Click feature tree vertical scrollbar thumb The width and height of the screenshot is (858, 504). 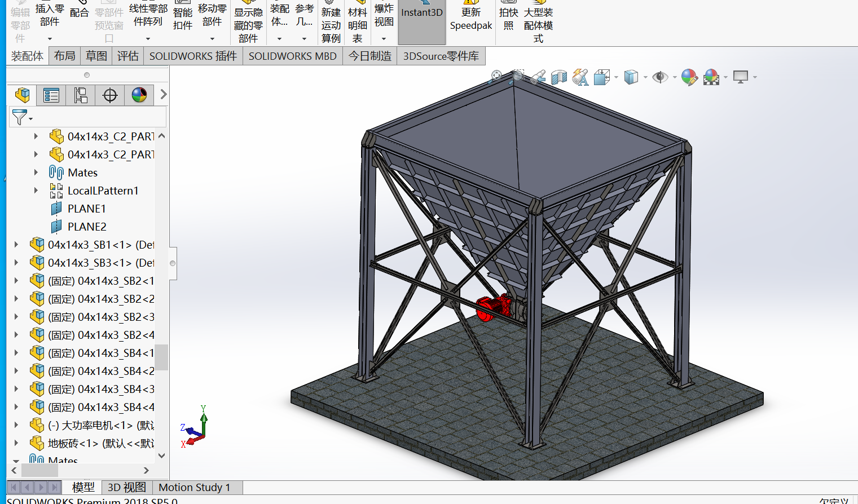tap(161, 357)
